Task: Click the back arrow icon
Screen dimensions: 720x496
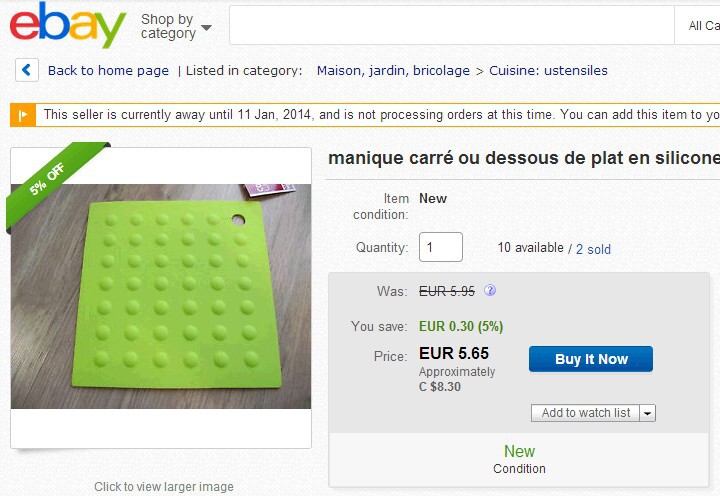Action: click(27, 70)
